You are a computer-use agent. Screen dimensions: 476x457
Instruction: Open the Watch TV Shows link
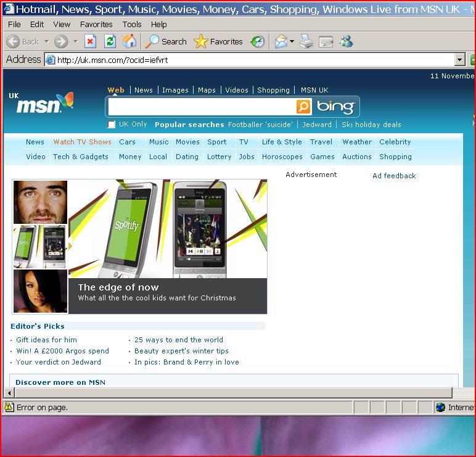click(82, 142)
